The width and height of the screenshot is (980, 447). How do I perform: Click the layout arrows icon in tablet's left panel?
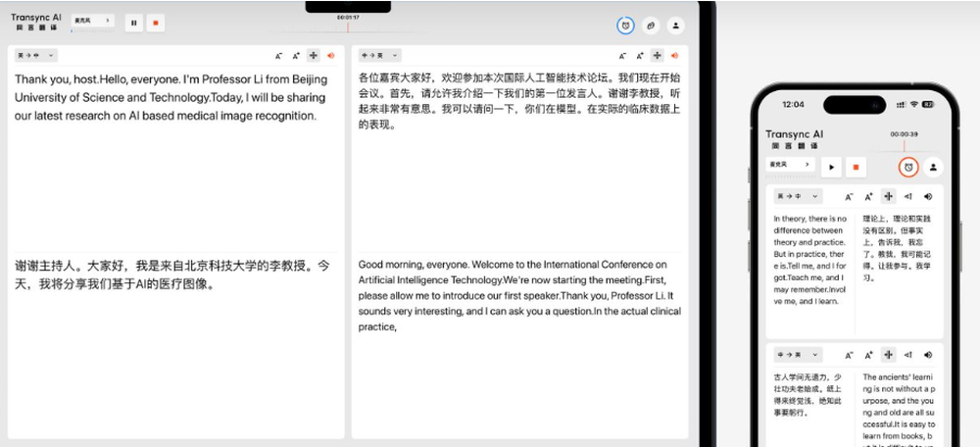314,56
